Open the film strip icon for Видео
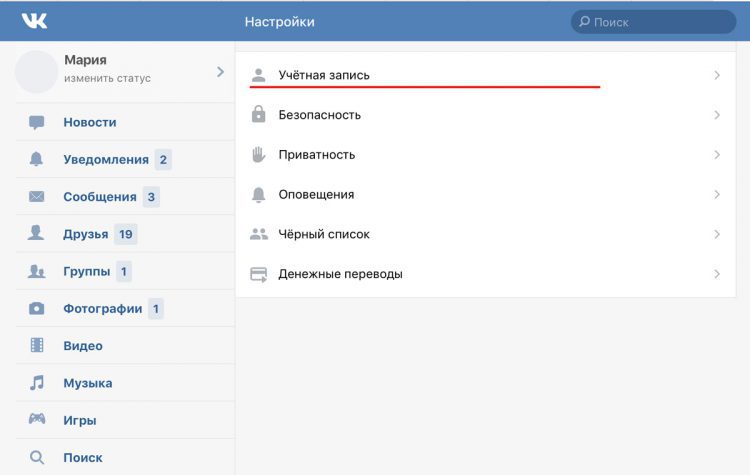 pos(37,345)
